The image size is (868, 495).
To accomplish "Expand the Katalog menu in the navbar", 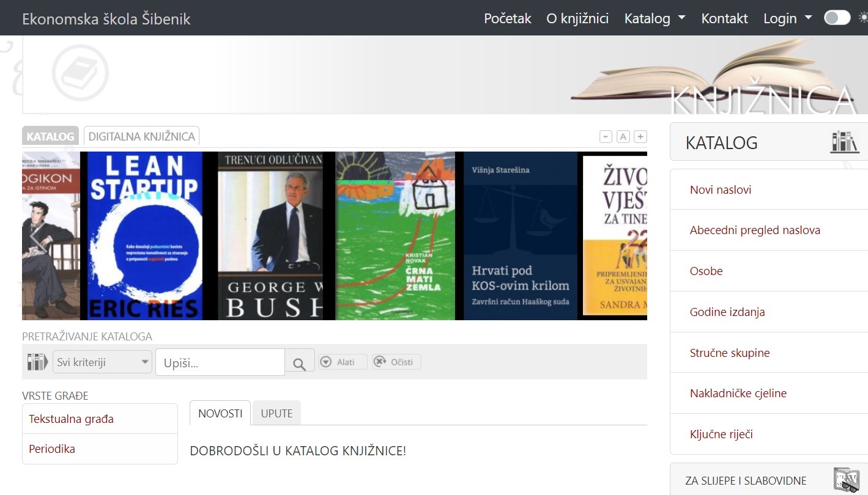I will coord(655,18).
